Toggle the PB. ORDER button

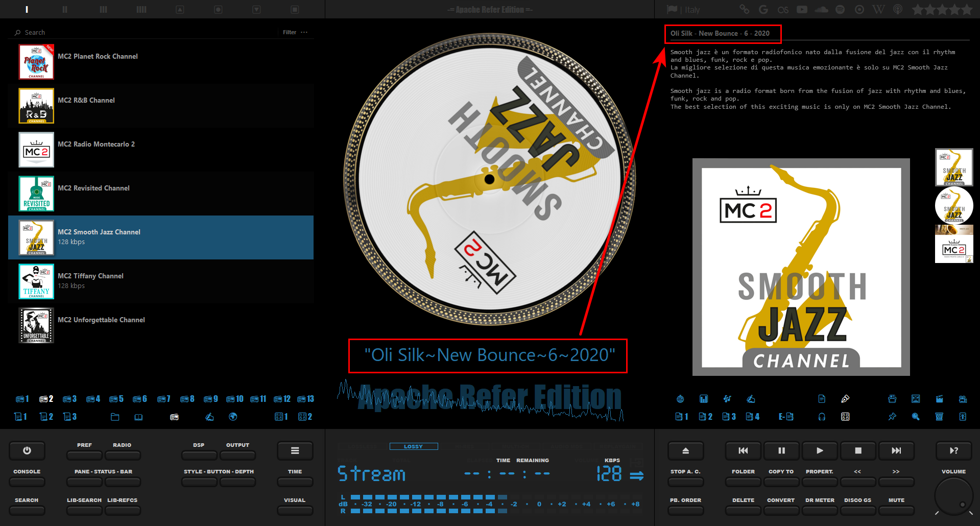pos(685,510)
